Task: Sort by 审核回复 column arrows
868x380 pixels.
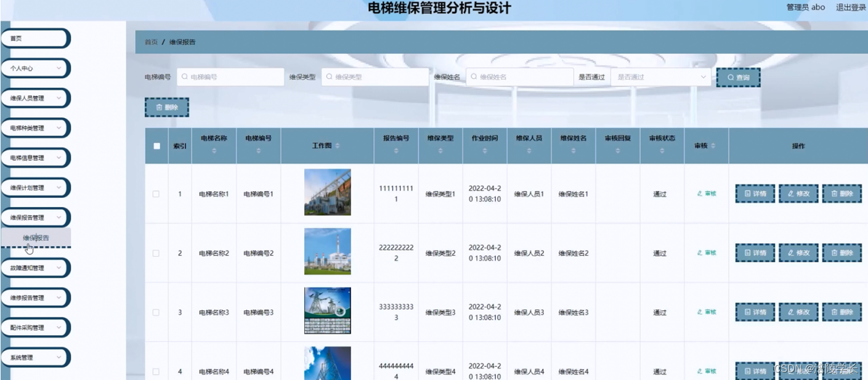Action: (618, 151)
